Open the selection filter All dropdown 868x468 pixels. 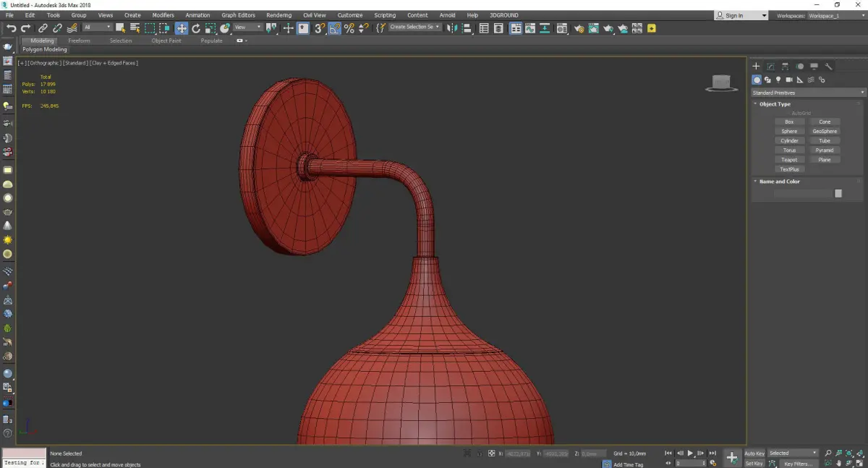tap(97, 27)
